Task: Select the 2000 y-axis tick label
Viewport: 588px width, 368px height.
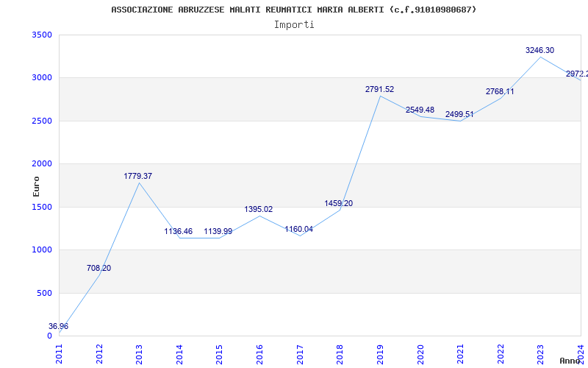Action: [42, 163]
